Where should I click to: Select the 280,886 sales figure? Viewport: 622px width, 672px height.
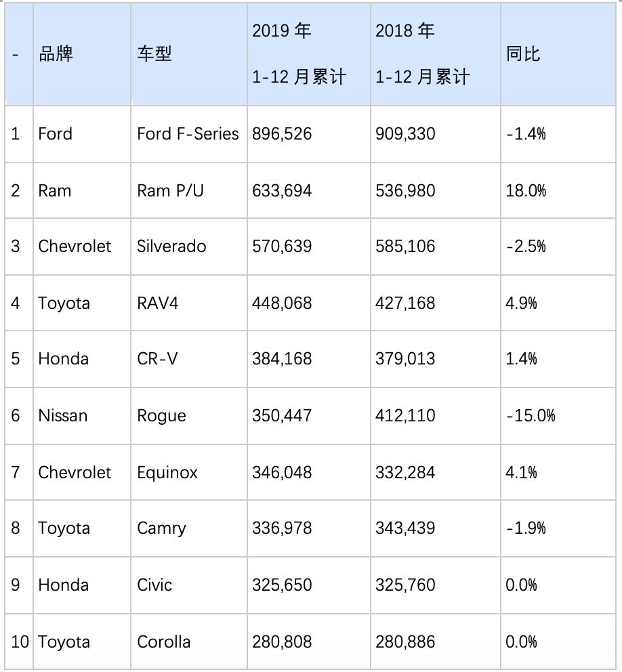click(x=405, y=642)
